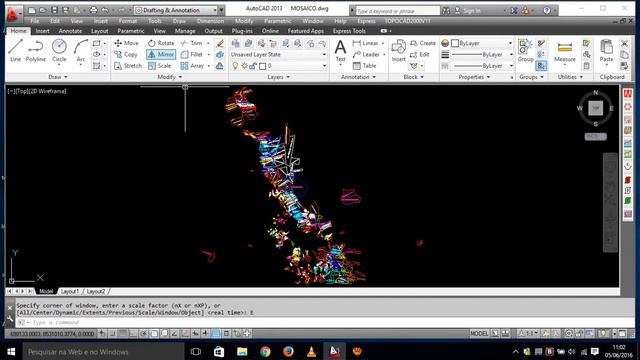Select the Polyline tool
Viewport: 640px width, 360px height.
pos(36,50)
